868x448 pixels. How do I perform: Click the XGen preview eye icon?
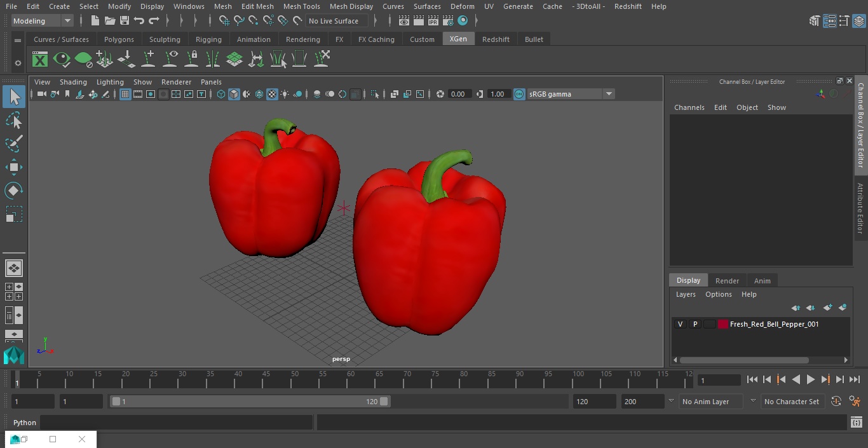click(x=62, y=60)
